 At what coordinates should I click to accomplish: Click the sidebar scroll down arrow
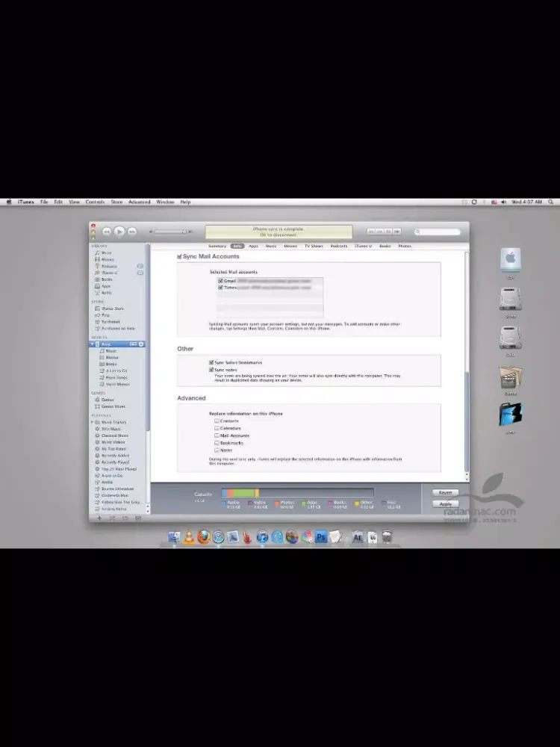point(148,511)
